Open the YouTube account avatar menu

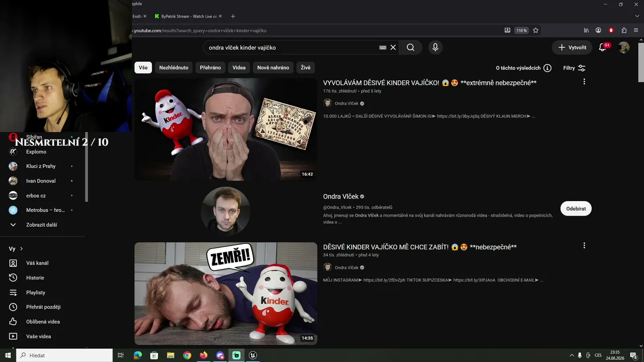pos(624,47)
